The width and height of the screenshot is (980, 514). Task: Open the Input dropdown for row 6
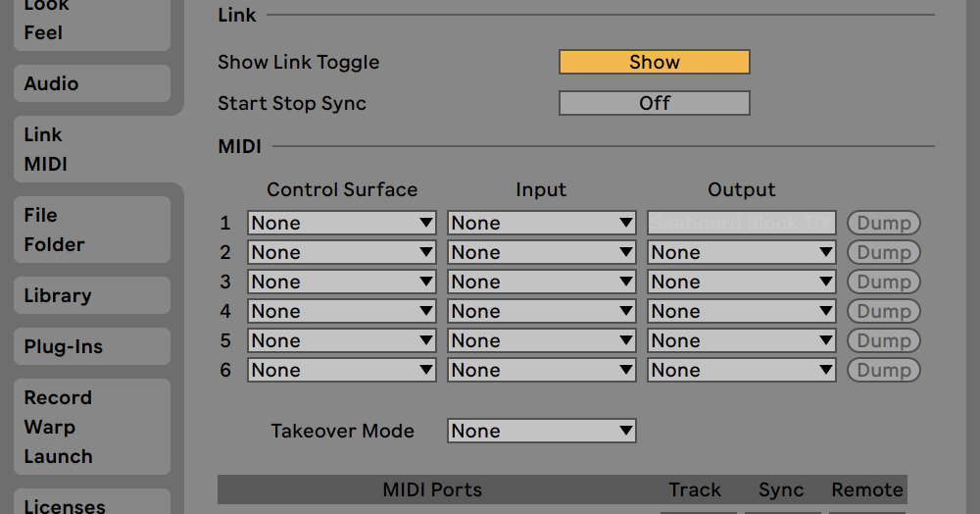tap(542, 370)
